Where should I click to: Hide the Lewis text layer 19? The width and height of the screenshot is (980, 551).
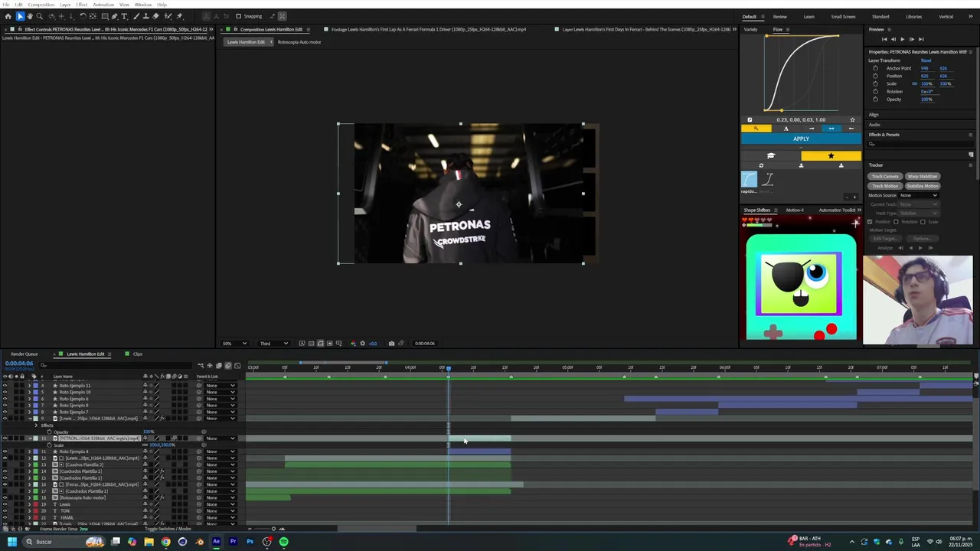(5, 504)
